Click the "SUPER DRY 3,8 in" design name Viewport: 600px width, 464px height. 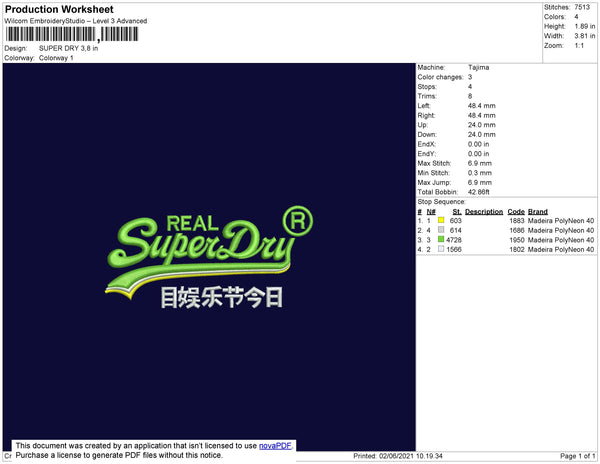point(68,48)
